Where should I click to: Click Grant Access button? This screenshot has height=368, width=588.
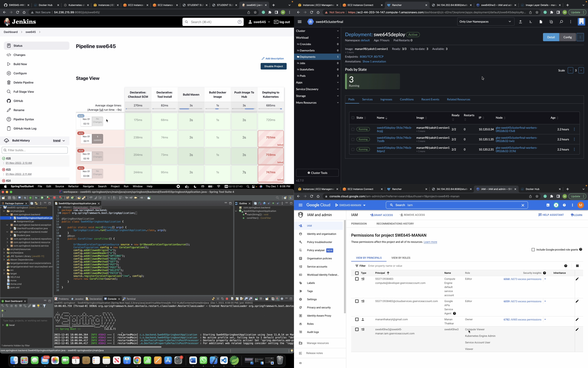(382, 215)
